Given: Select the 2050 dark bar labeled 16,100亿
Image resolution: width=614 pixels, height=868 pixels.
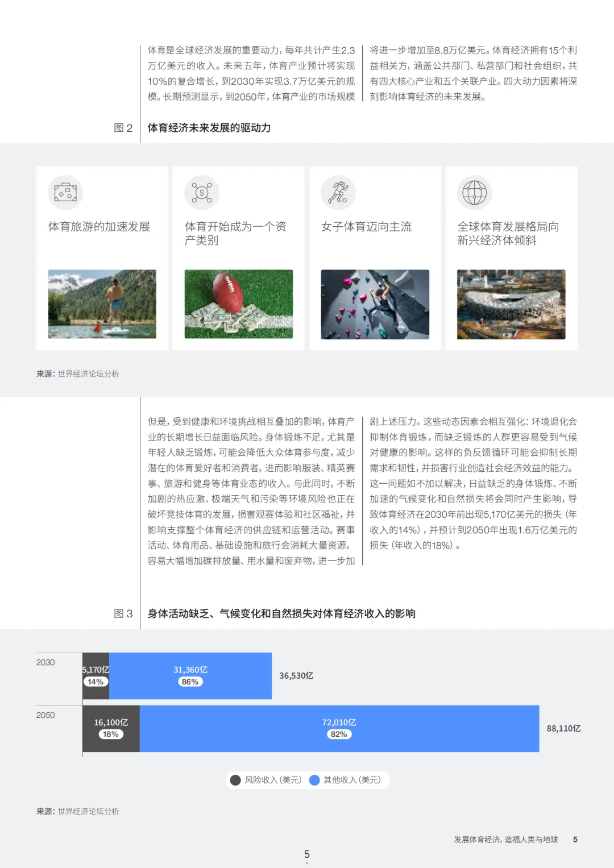Looking at the screenshot, I should tap(111, 729).
